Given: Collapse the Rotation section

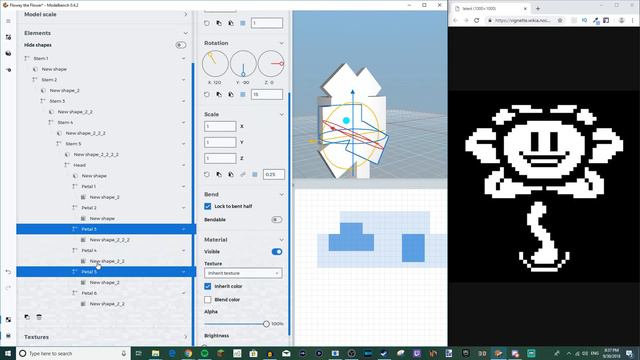Looking at the screenshot, I should pos(281,43).
